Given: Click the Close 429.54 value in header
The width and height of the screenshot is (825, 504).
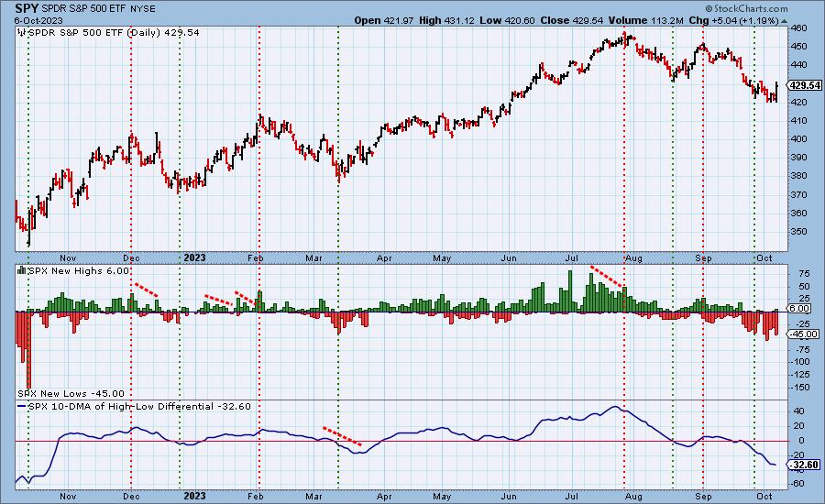Looking at the screenshot, I should pyautogui.click(x=572, y=20).
